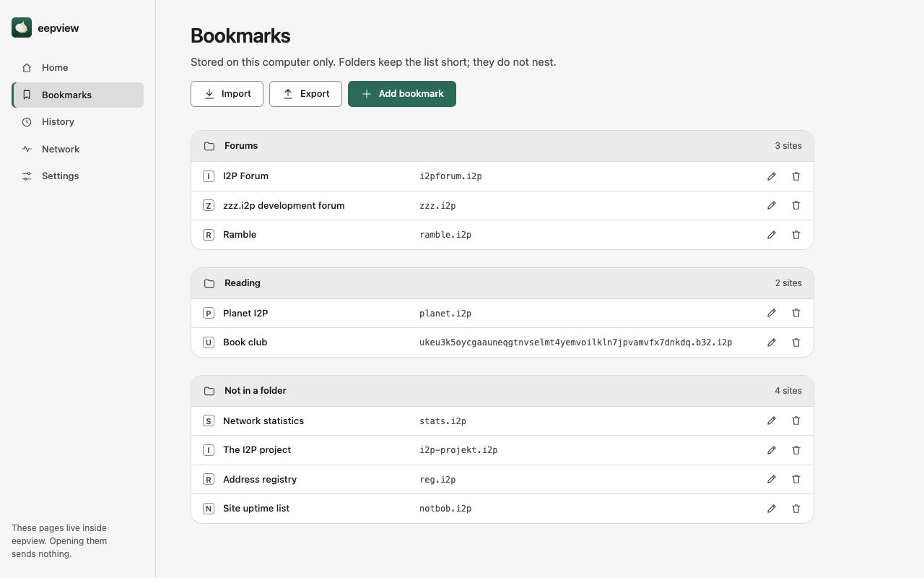Delete the Book club bookmark
This screenshot has width=924, height=578.
pos(796,342)
